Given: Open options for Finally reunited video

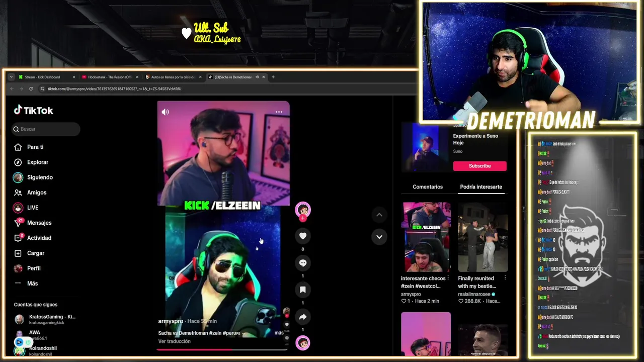Looking at the screenshot, I should click(x=505, y=278).
